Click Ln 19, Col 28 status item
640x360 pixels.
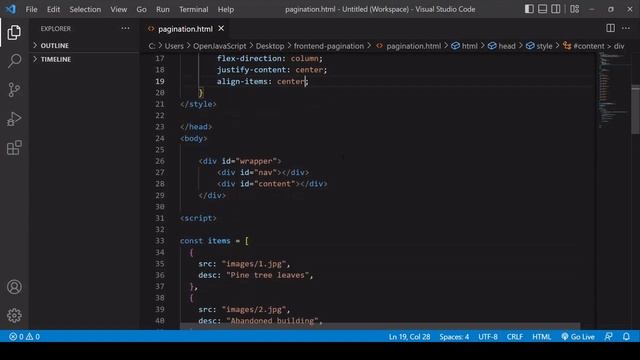pos(409,337)
